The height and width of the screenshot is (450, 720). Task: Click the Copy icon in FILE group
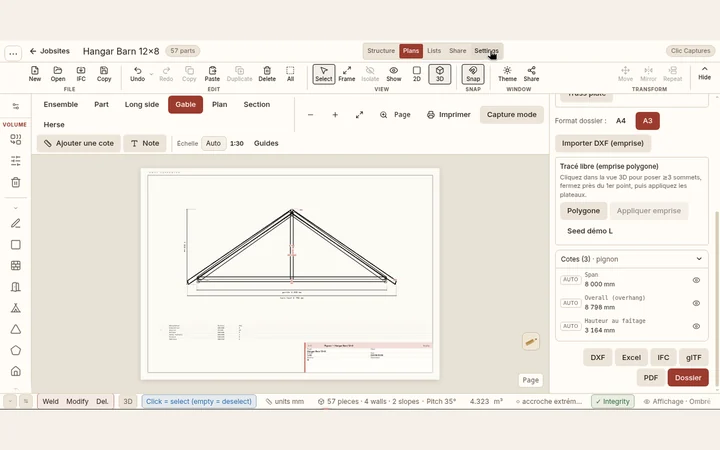point(104,73)
